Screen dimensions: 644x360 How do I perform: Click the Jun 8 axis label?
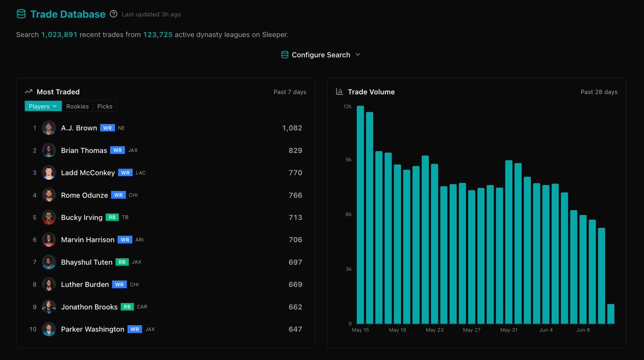tap(583, 330)
